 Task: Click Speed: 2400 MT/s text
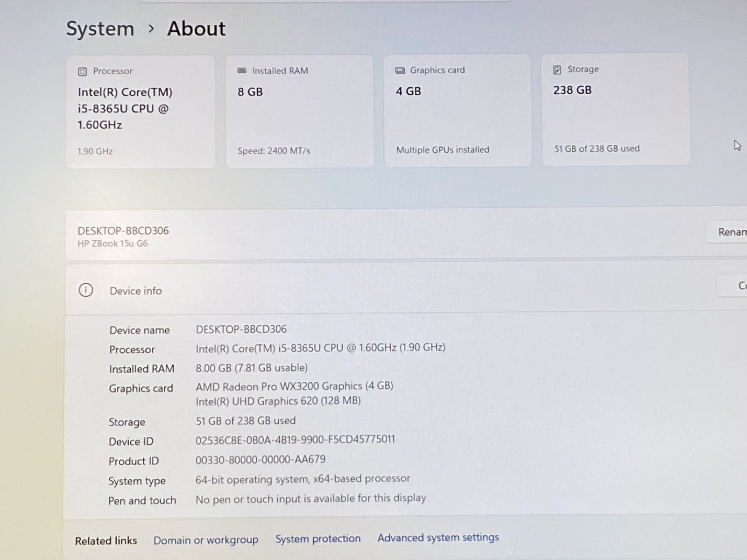pyautogui.click(x=274, y=151)
